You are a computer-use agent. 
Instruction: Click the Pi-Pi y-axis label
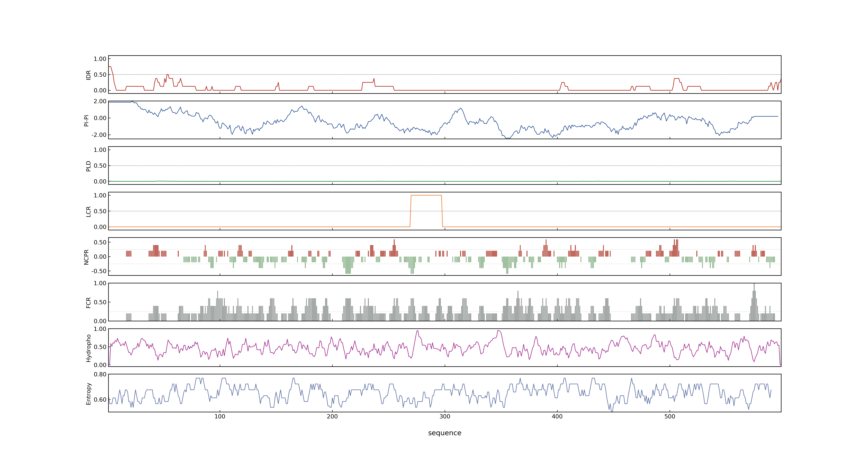[x=86, y=120]
